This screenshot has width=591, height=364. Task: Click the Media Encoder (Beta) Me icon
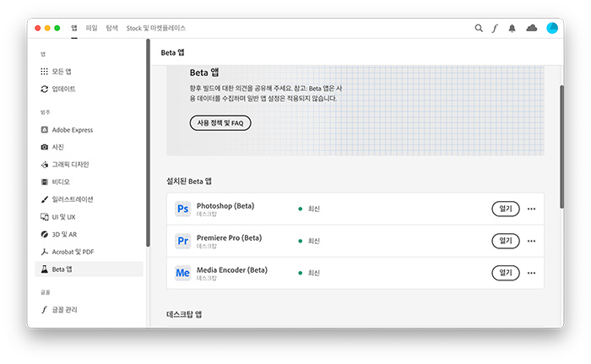point(183,273)
